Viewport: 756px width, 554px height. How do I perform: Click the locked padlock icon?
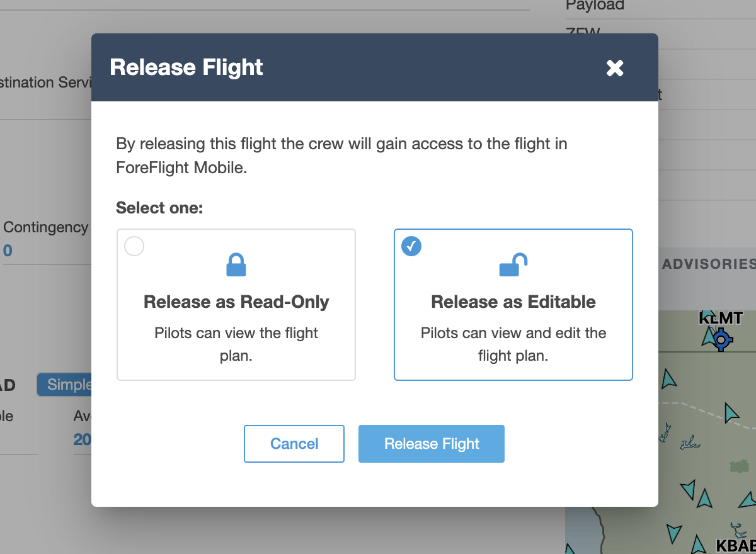click(x=236, y=265)
